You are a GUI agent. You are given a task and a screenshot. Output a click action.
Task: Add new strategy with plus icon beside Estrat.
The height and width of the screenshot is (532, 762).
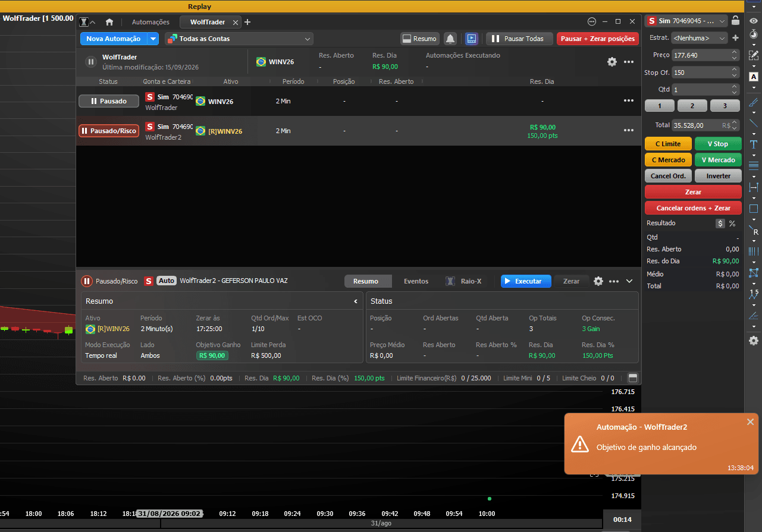click(x=735, y=38)
